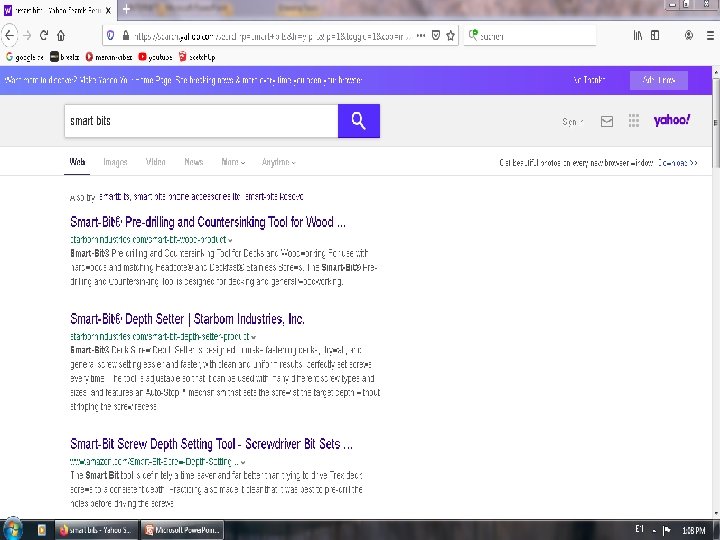Expand arrow next to depth-setter result URL
720x540 pixels.
254,337
